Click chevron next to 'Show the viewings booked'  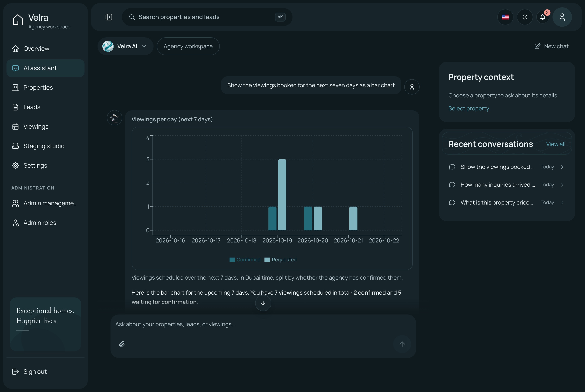point(562,167)
